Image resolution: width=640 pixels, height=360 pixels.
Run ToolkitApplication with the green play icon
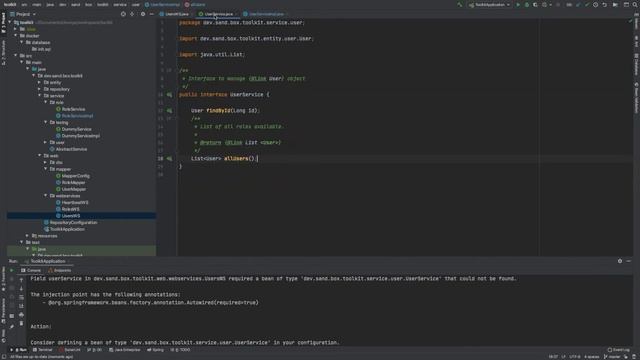coord(518,5)
